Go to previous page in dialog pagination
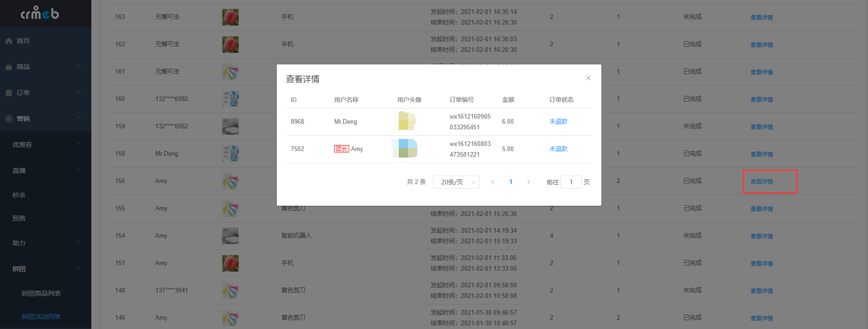 tap(493, 182)
